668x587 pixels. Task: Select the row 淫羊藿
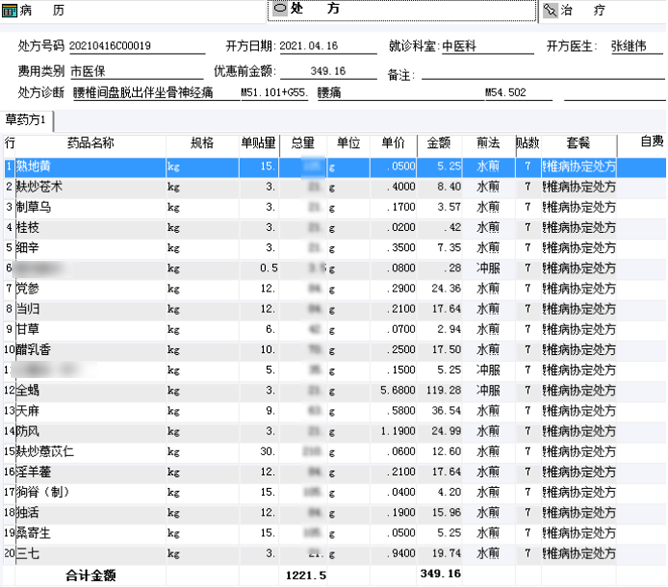coord(335,472)
